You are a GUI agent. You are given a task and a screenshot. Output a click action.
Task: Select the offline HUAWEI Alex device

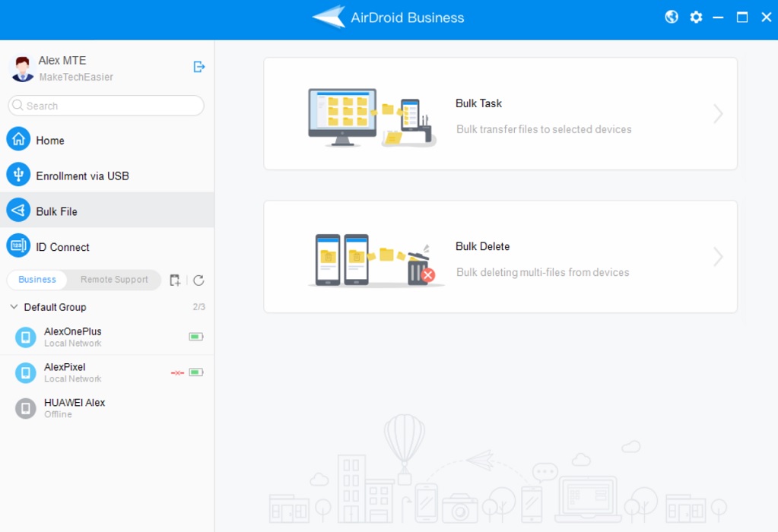coord(74,407)
